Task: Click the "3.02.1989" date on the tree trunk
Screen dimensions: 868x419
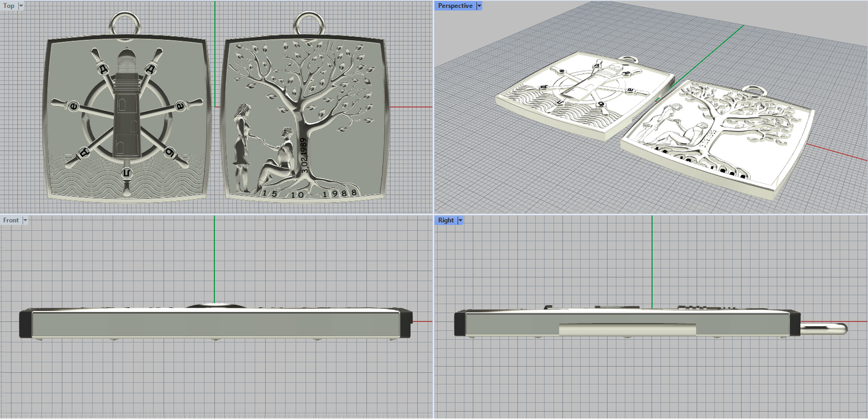Action: pos(304,155)
